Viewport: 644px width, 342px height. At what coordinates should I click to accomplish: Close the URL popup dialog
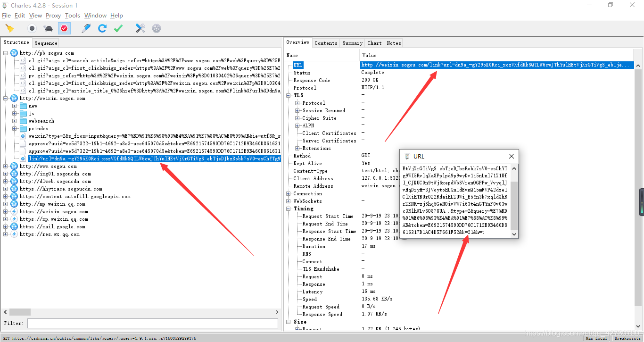tap(512, 156)
